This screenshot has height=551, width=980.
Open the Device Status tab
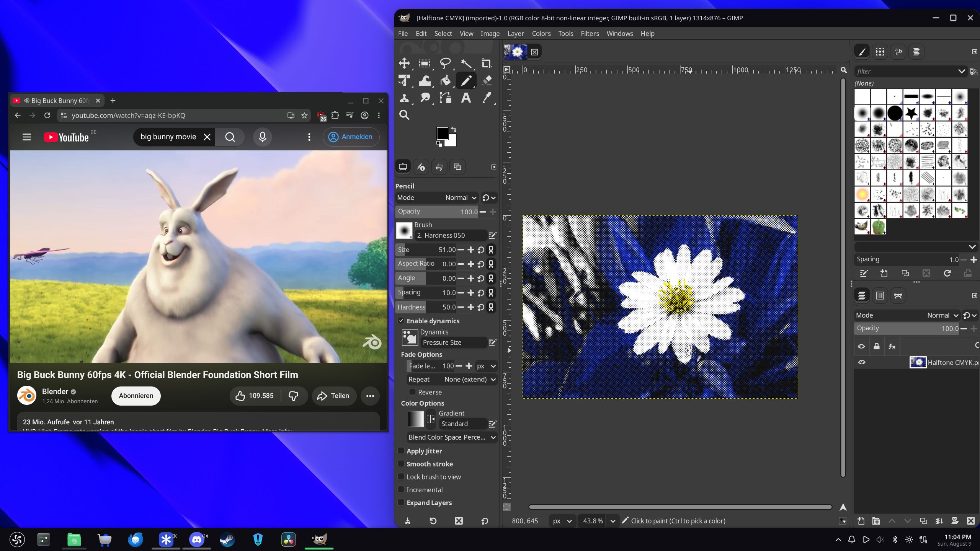[421, 167]
